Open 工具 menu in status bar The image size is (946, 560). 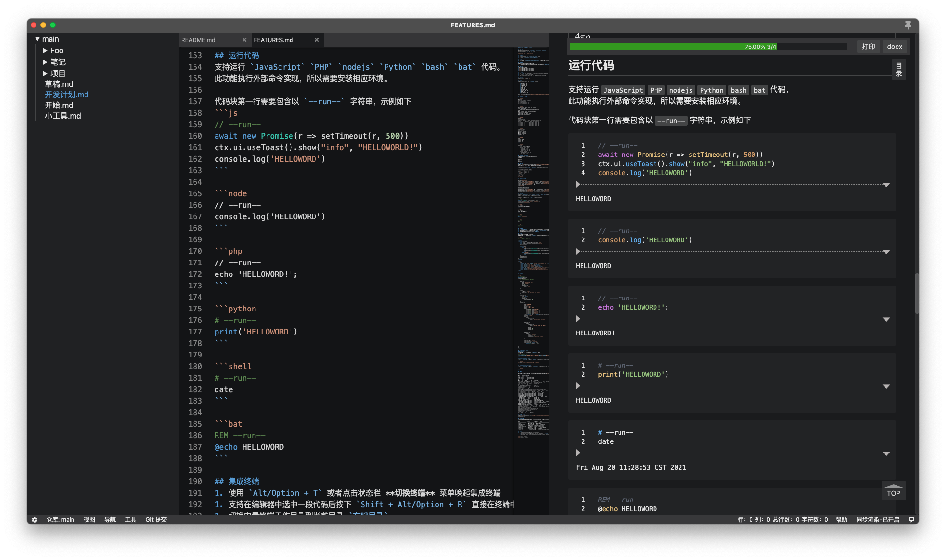pos(131,519)
